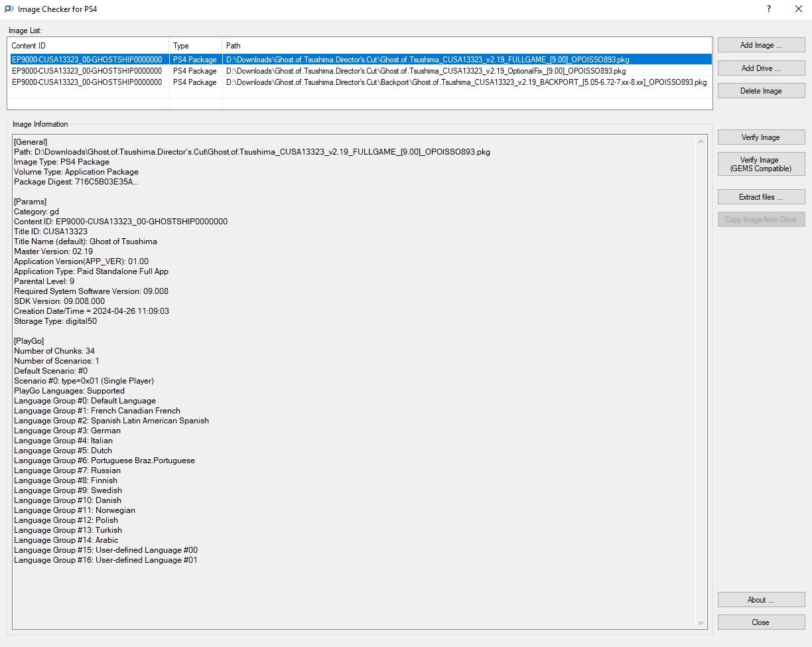Click the Type column header
Image resolution: width=812 pixels, height=647 pixels.
tap(196, 46)
